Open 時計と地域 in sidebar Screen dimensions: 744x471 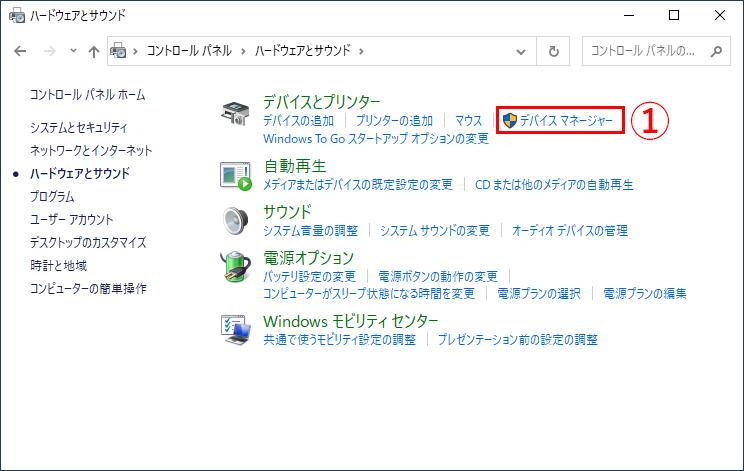coord(58,266)
